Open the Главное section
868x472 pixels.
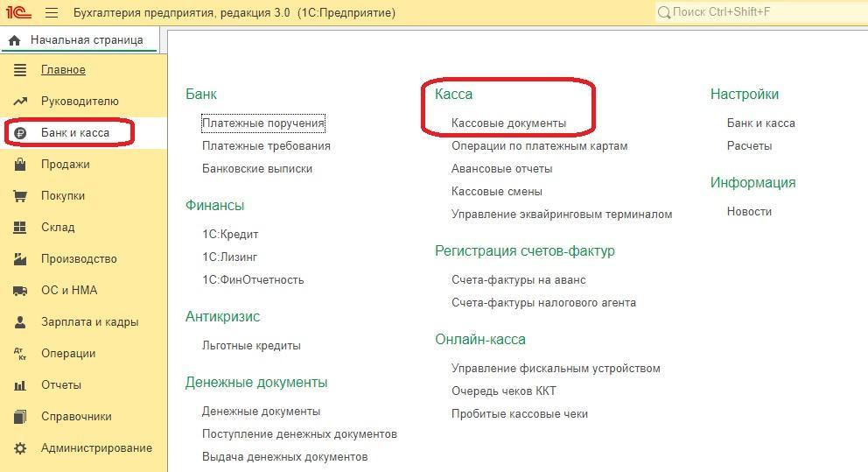(x=63, y=70)
